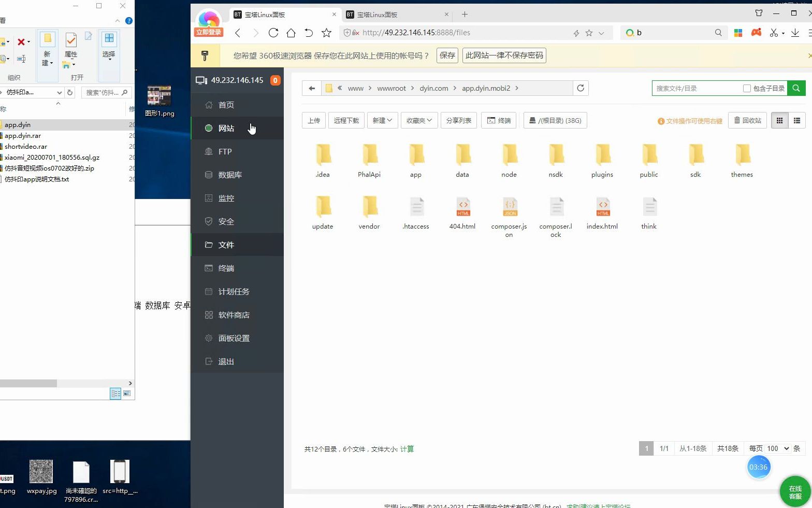The image size is (812, 508).
Task: Expand breadcrumb chevrons before www
Action: 340,88
